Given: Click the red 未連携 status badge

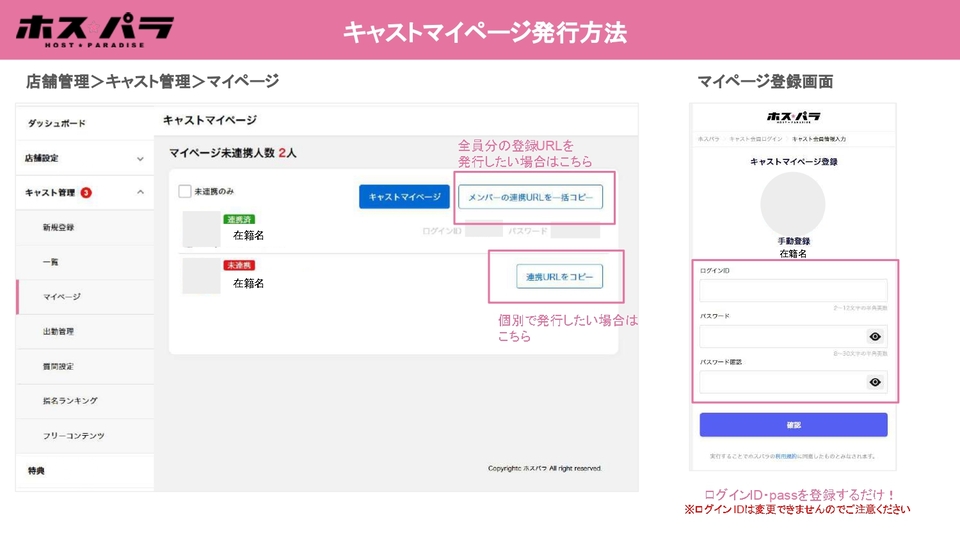Looking at the screenshot, I should 239,266.
